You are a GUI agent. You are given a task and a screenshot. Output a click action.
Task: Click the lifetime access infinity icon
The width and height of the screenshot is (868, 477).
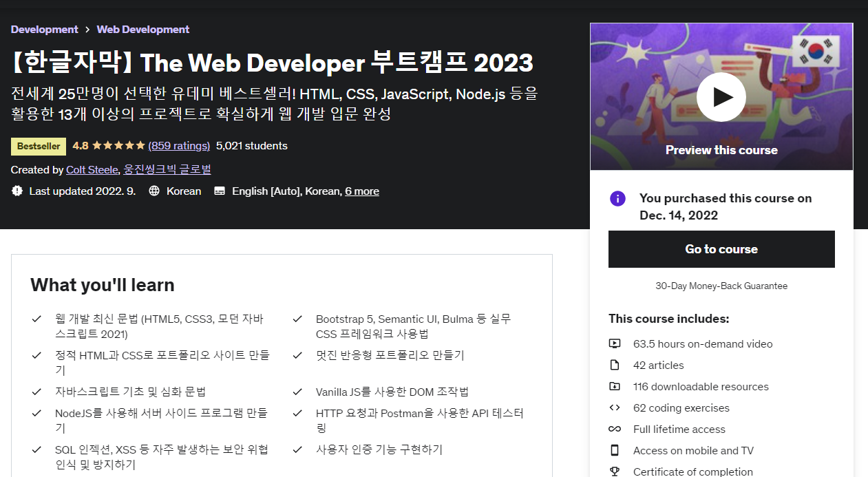pos(615,429)
